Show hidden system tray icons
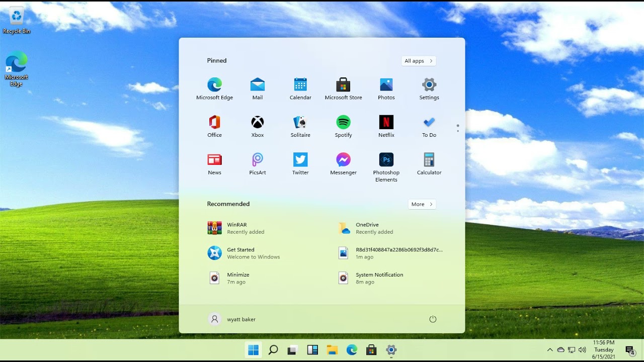644x362 pixels. pos(550,350)
